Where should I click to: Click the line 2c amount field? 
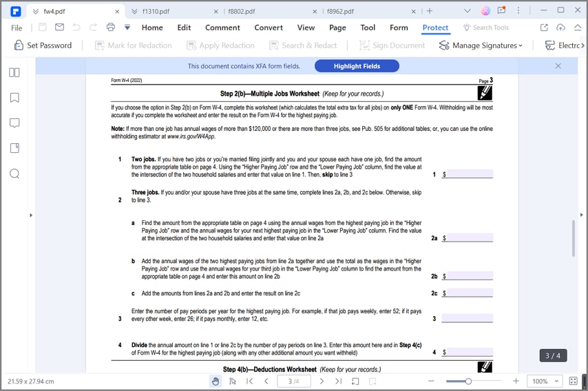click(470, 293)
